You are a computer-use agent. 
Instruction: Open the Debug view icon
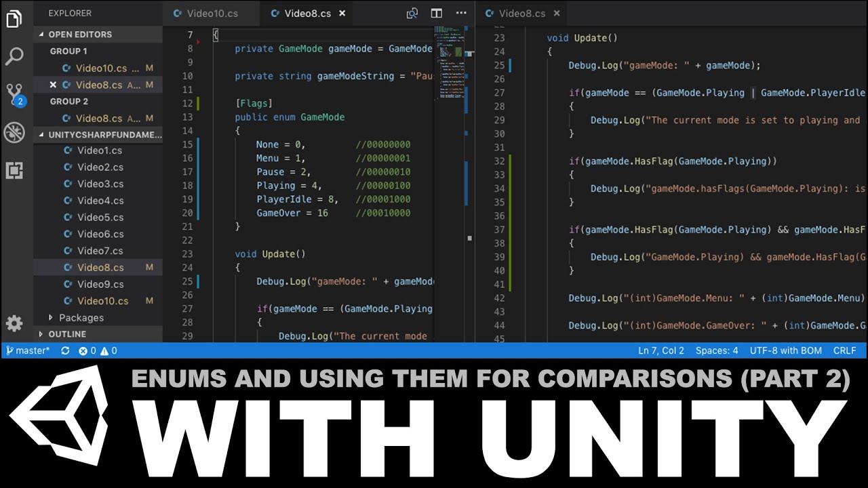(x=14, y=133)
